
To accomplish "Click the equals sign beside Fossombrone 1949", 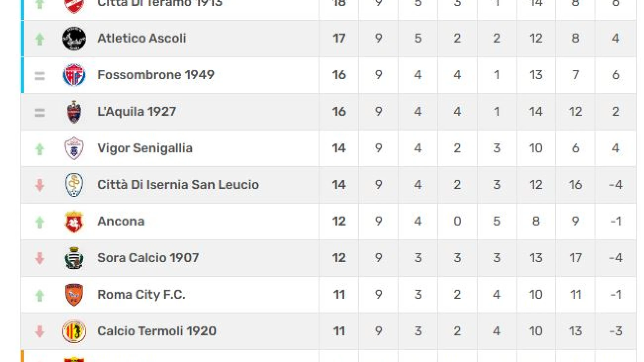I will [x=40, y=76].
